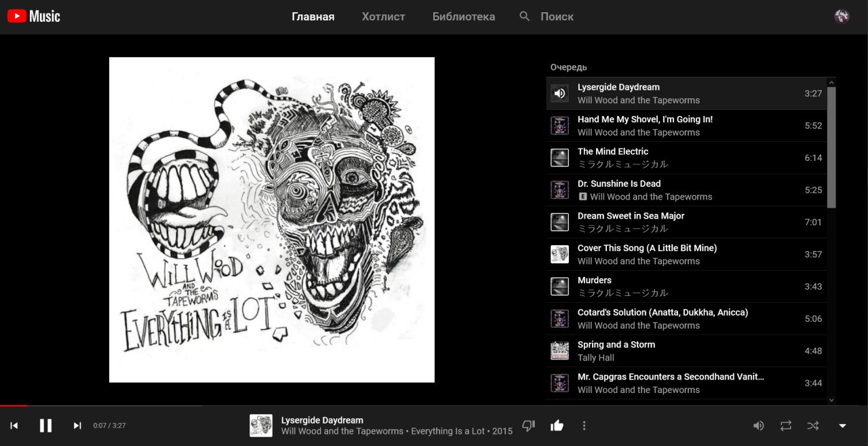Click the Очередь queue heading

point(569,67)
